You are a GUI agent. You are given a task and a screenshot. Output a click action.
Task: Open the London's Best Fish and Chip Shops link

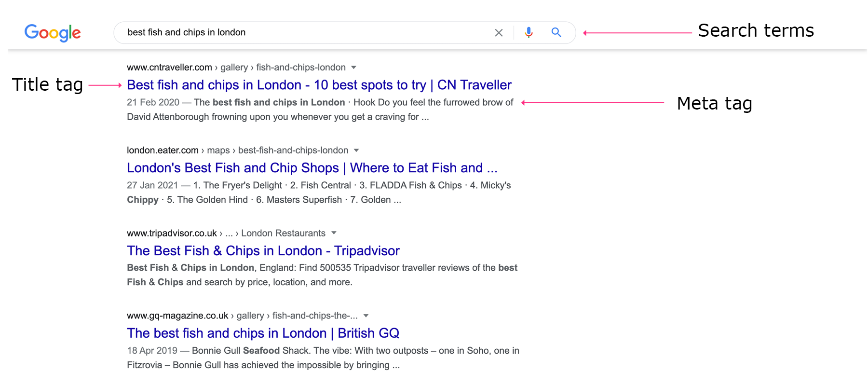pyautogui.click(x=312, y=168)
